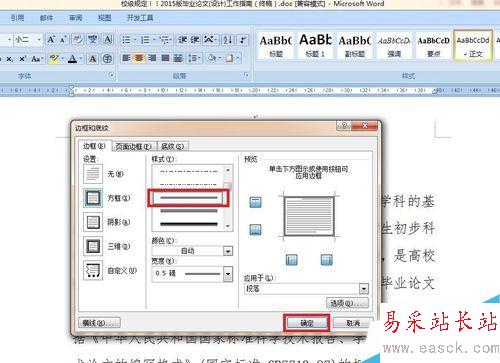The width and height of the screenshot is (500, 363).
Task: Open the Phonetic Guide tool
Action: [x=93, y=40]
